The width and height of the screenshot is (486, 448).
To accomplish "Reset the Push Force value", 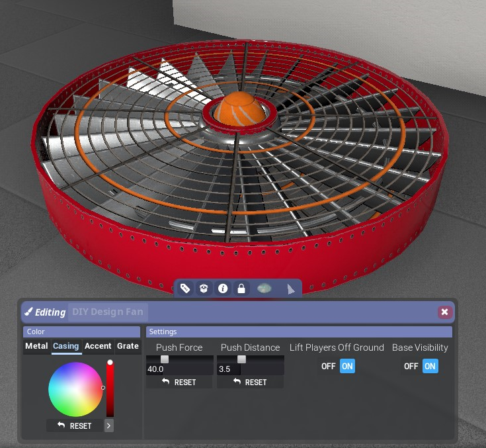I will pos(179,382).
